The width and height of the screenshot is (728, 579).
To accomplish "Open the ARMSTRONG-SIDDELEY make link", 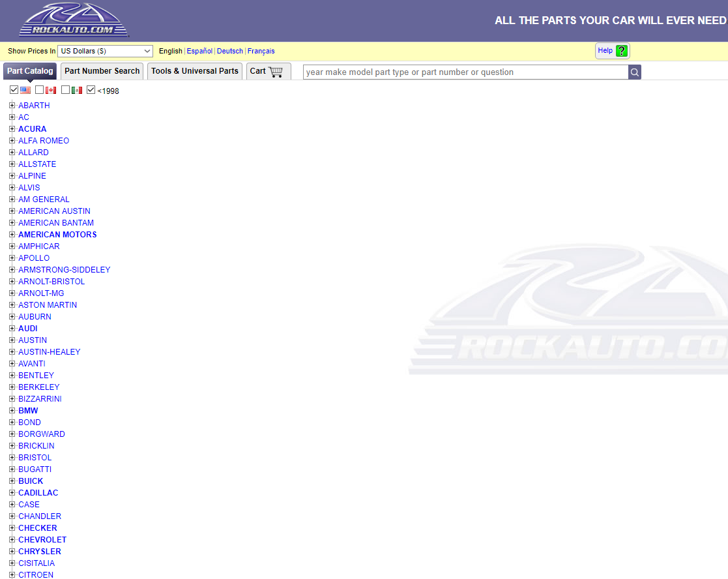I will point(64,270).
